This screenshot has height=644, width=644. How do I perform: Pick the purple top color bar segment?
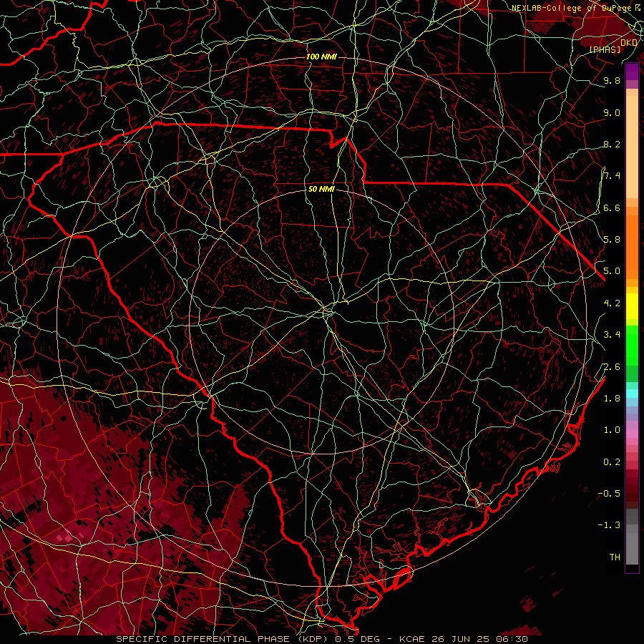pos(632,72)
